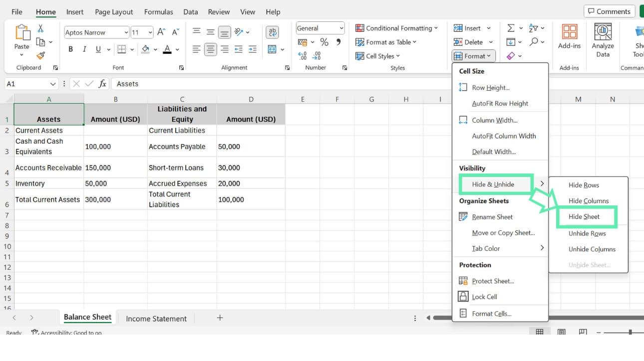Click the Increase Font Size icon
644x361 pixels.
[x=161, y=31]
